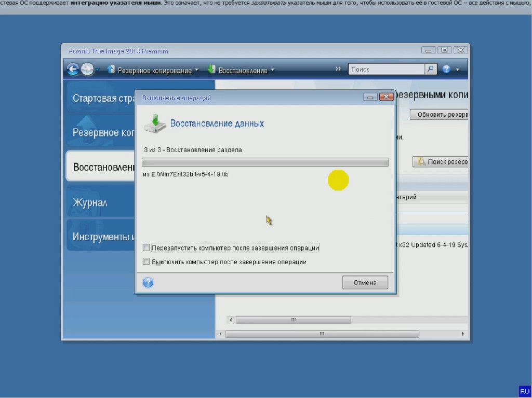
Task: Expand the dropdown arrow next to help
Action: point(458,70)
